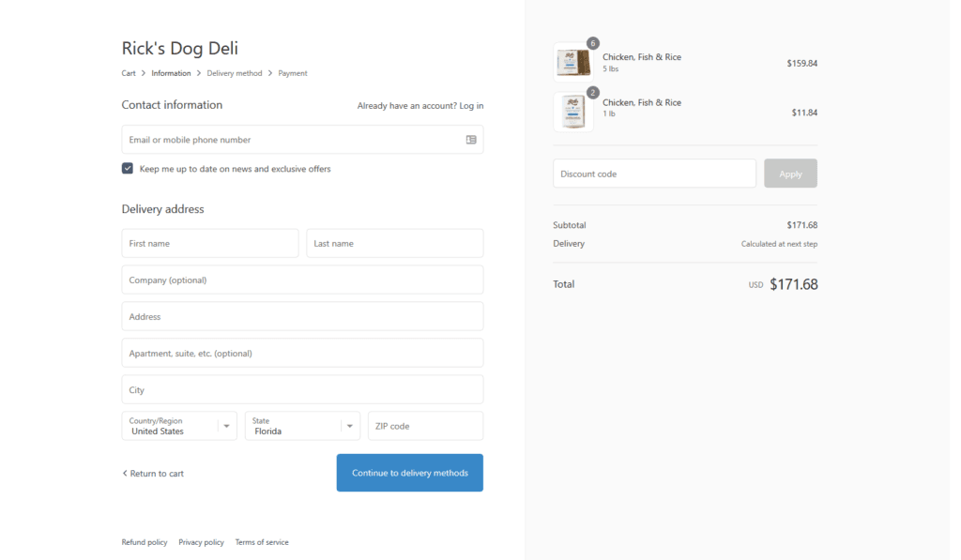The width and height of the screenshot is (961, 560).
Task: Open the Refund policy link
Action: [145, 542]
